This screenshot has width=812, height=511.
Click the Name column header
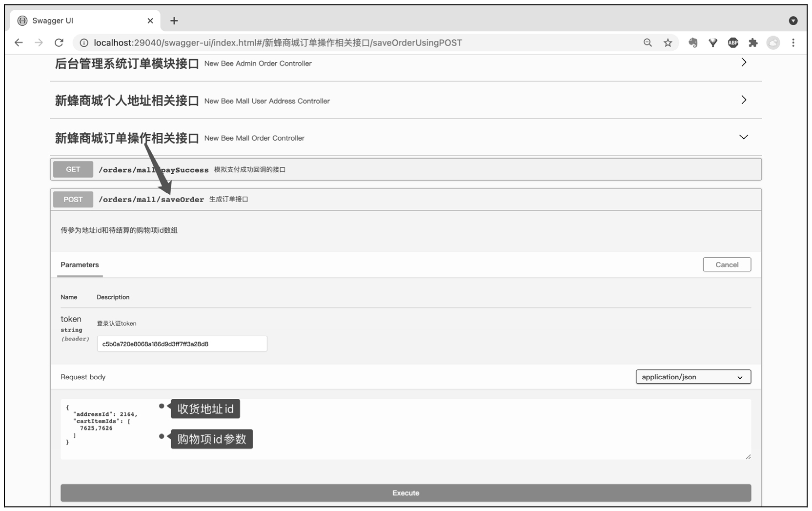(69, 297)
